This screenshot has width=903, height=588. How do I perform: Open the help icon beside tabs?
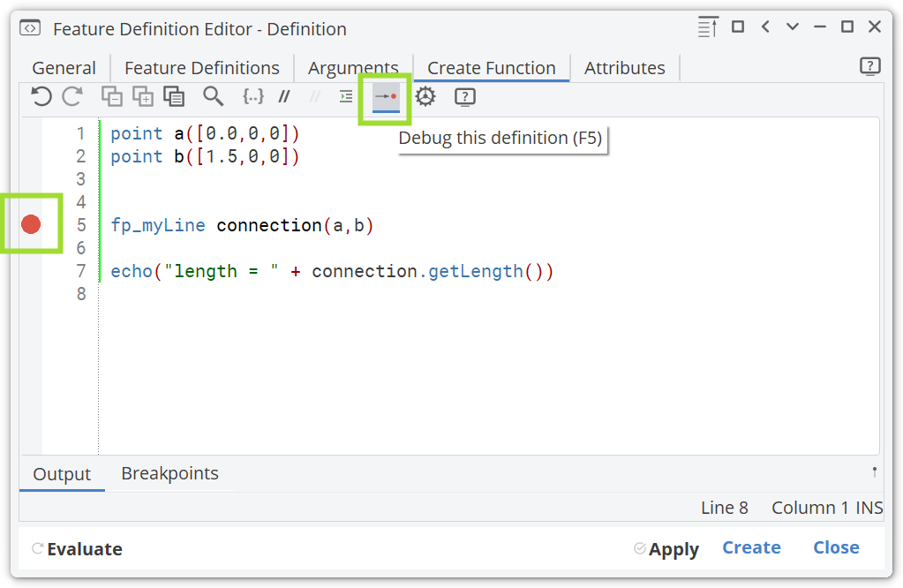click(x=869, y=66)
